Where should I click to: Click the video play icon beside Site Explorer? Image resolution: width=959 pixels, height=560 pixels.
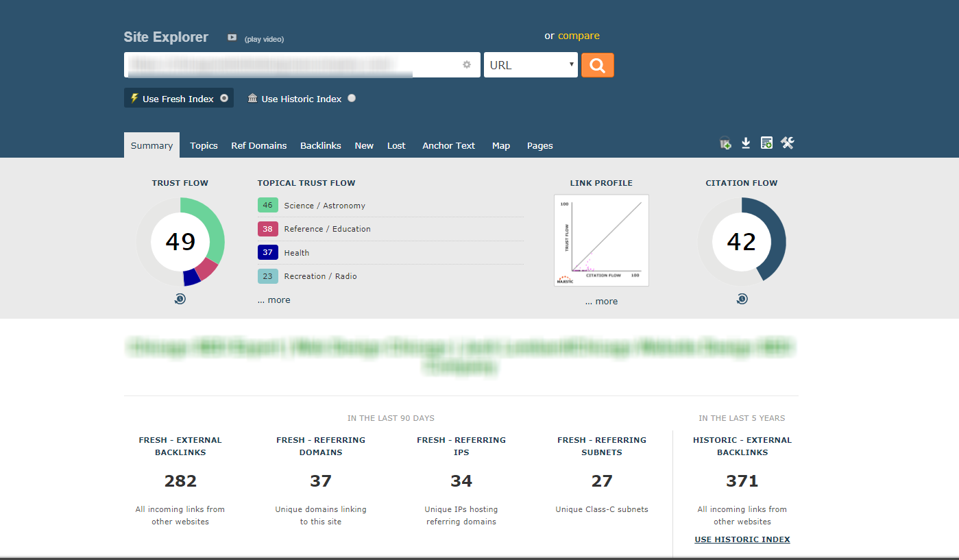(232, 38)
